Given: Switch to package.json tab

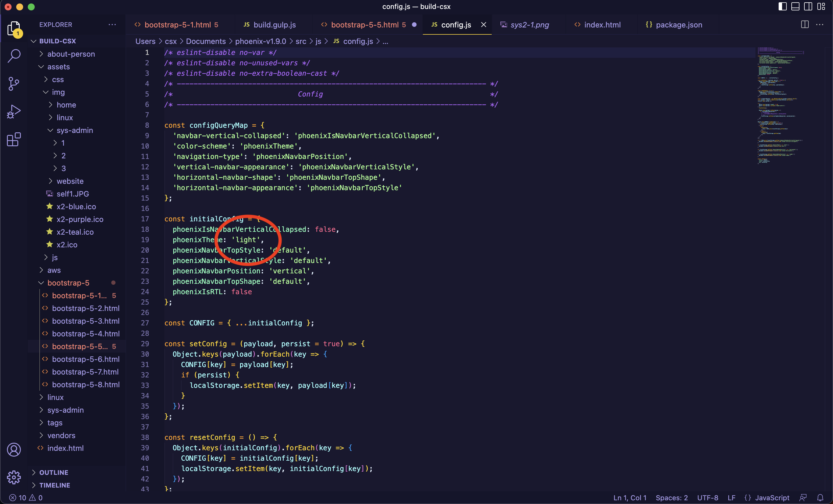Looking at the screenshot, I should click(x=679, y=25).
